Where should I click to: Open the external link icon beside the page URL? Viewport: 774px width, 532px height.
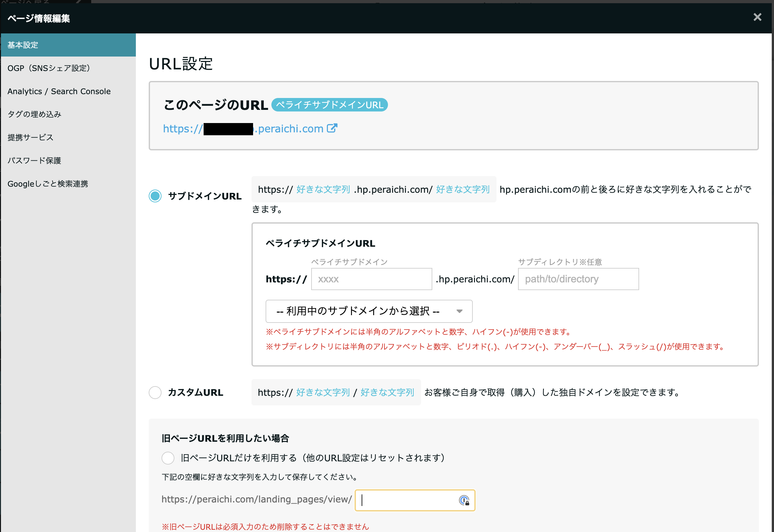(332, 128)
